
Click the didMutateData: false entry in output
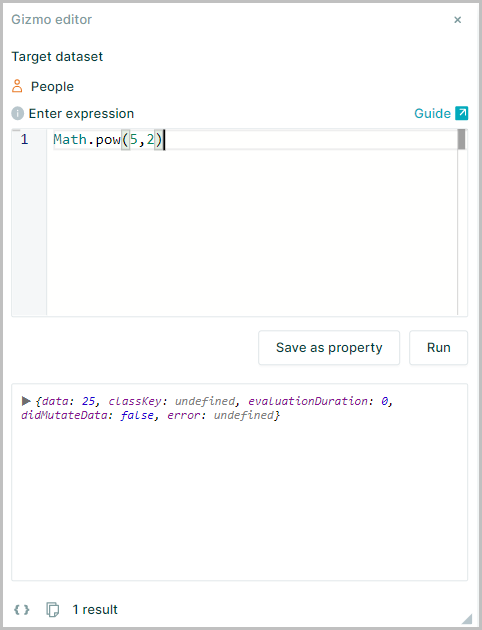click(x=87, y=415)
